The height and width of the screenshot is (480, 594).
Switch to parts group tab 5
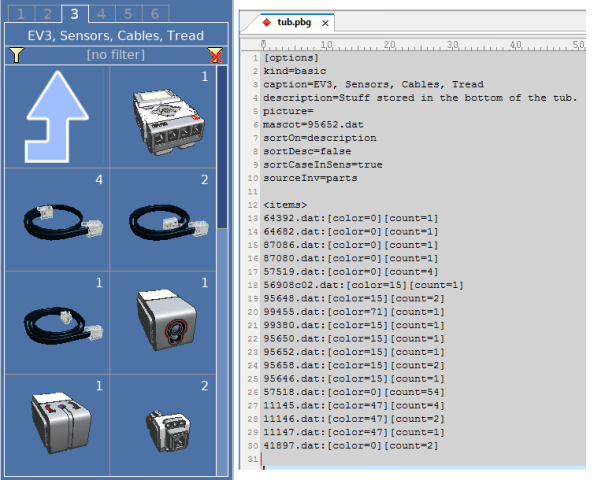coord(128,14)
